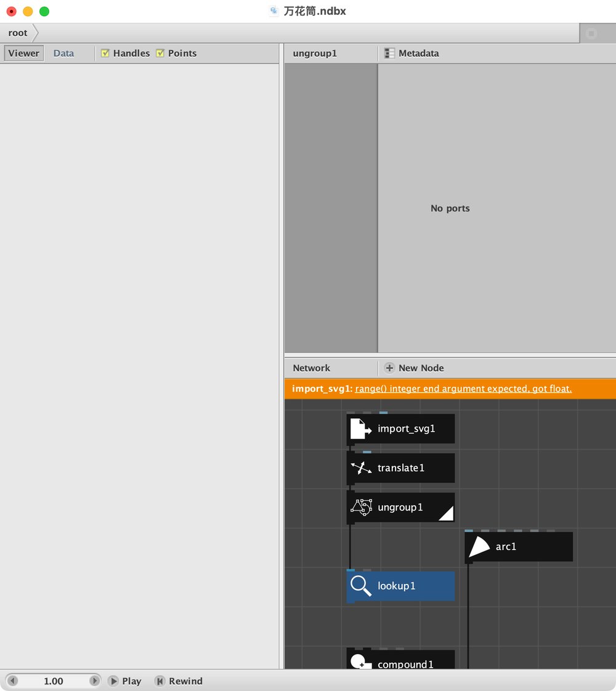Click the translate1 node arrows icon

click(x=361, y=467)
